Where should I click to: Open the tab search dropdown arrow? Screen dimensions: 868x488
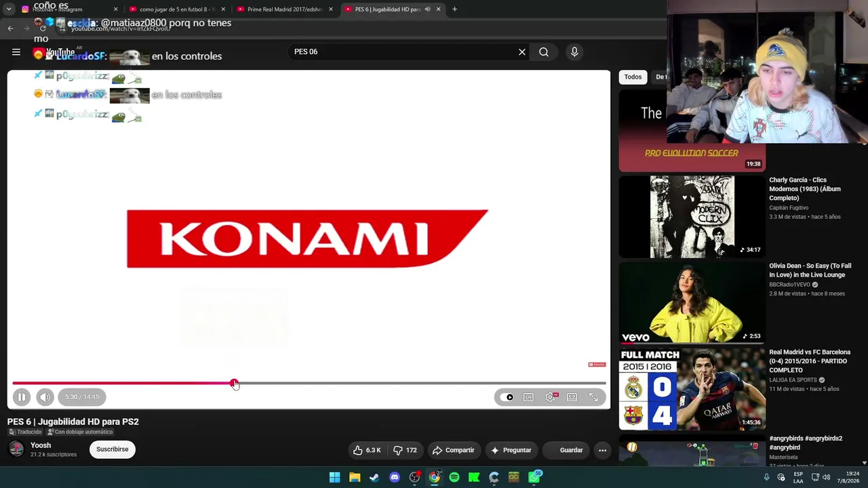[x=9, y=9]
